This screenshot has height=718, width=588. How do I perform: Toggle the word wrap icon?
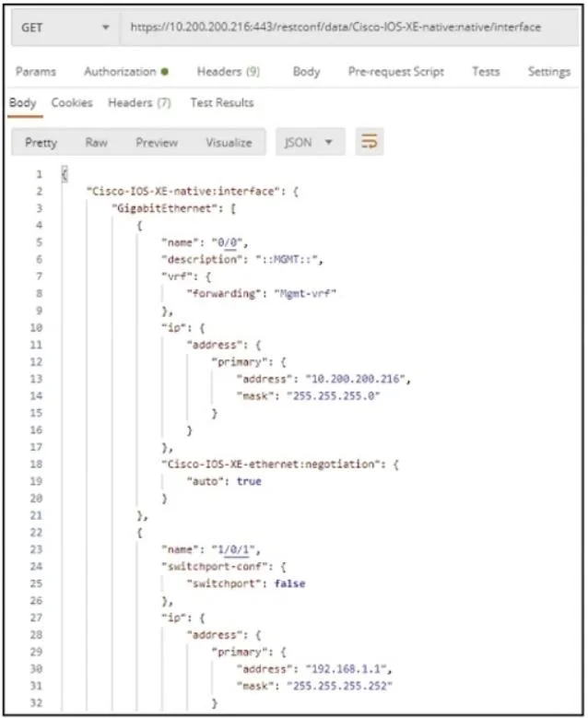coord(369,142)
